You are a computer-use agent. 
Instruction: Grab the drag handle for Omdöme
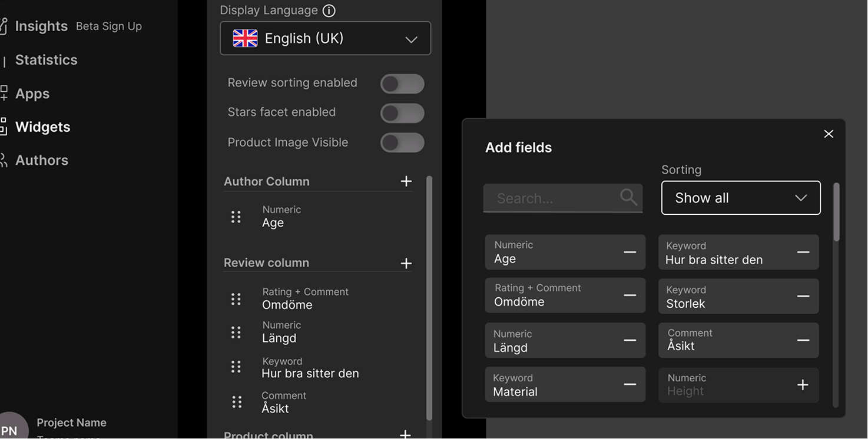pos(236,299)
